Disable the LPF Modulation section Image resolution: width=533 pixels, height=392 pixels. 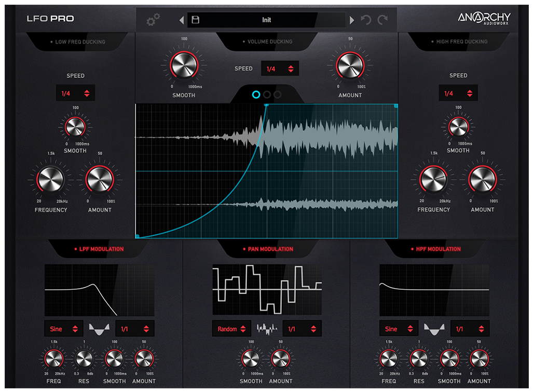(x=99, y=249)
